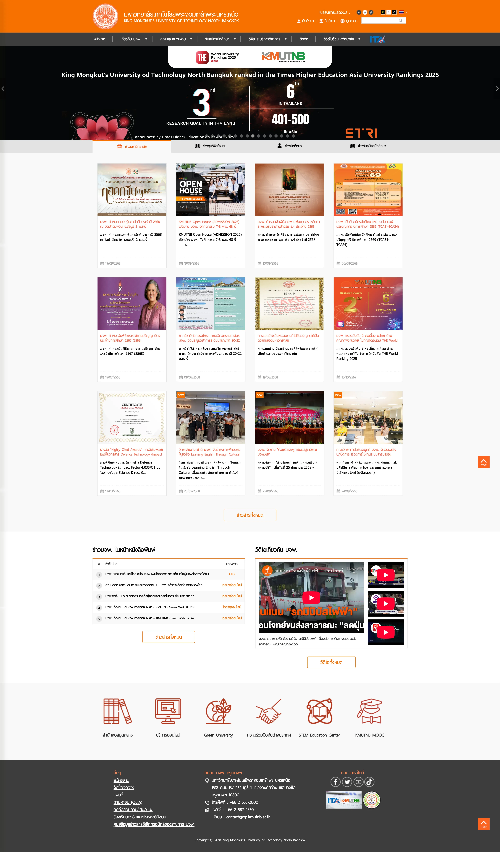Open the นักศึกษา student link
Screen dimensions: 504x852
[x=306, y=21]
